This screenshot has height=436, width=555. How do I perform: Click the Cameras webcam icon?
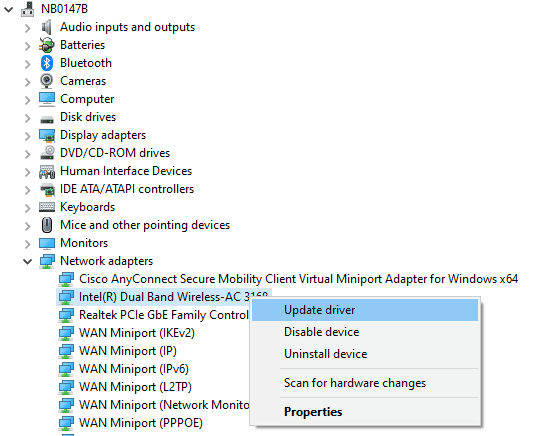(47, 81)
